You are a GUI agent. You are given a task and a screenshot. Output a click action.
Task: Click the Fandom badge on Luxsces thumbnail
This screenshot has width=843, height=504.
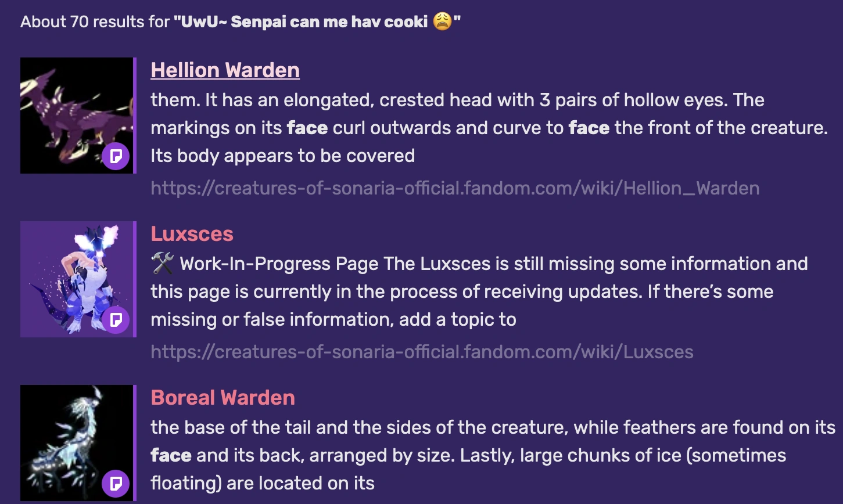click(116, 320)
